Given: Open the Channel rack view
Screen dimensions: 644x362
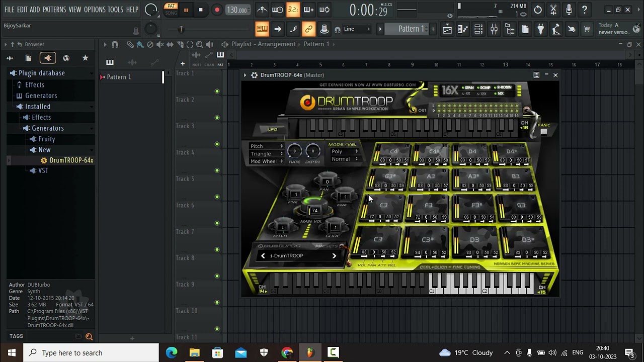Looking at the screenshot, I should (x=478, y=30).
